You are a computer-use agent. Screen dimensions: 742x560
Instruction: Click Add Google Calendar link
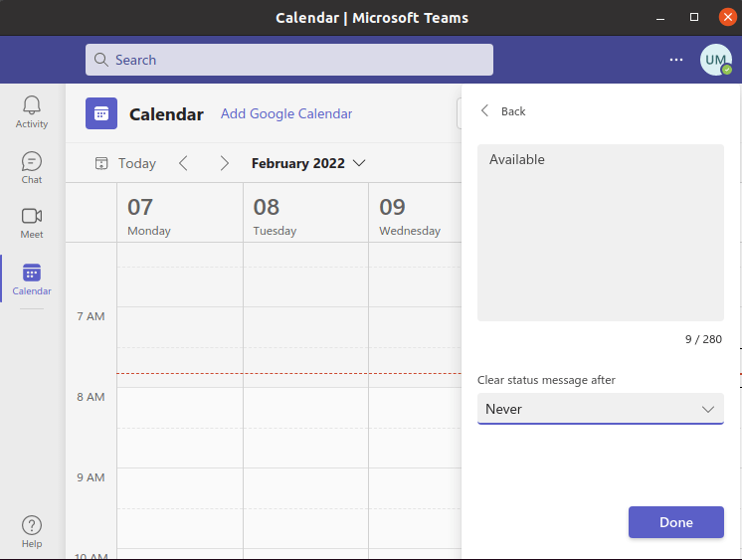click(286, 113)
